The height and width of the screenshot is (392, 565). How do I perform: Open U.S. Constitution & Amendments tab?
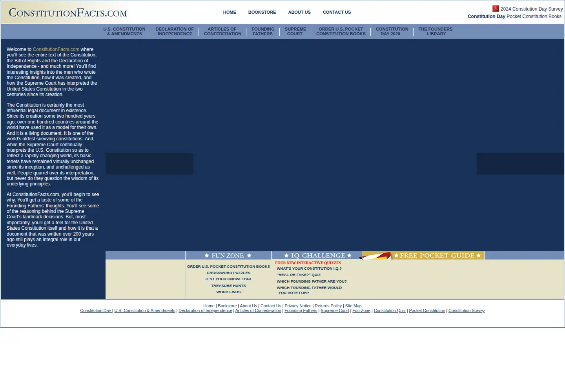pos(124,31)
